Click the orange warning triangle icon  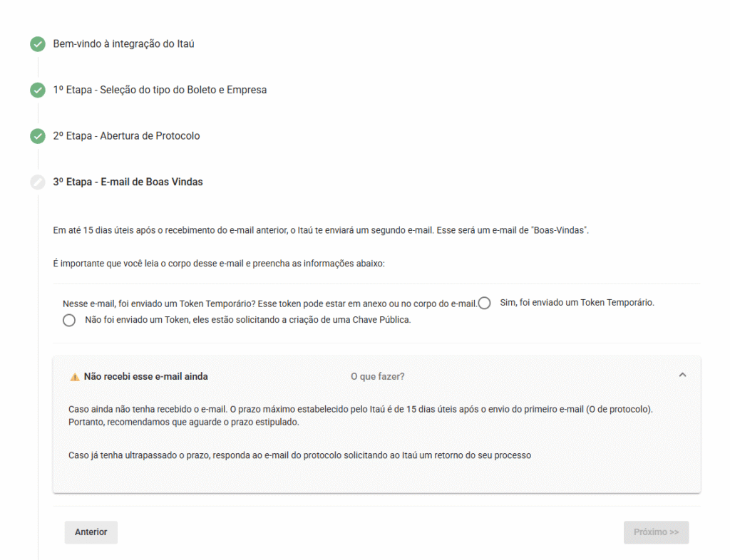74,377
